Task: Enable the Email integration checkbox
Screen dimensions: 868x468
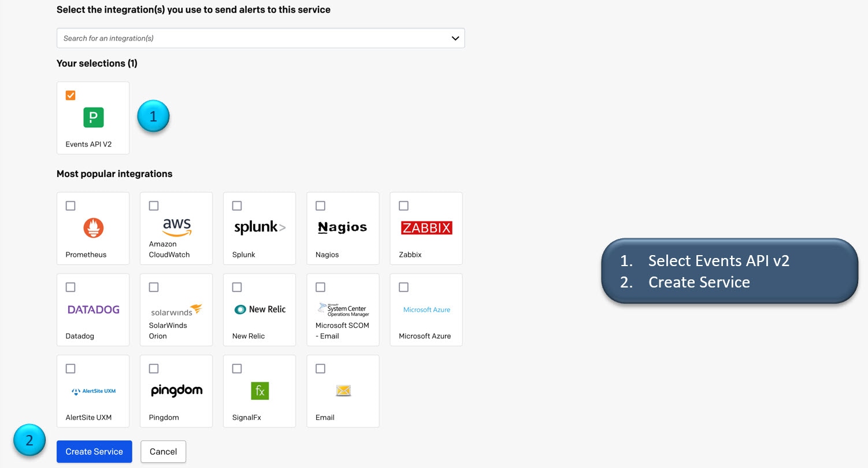Action: (320, 369)
